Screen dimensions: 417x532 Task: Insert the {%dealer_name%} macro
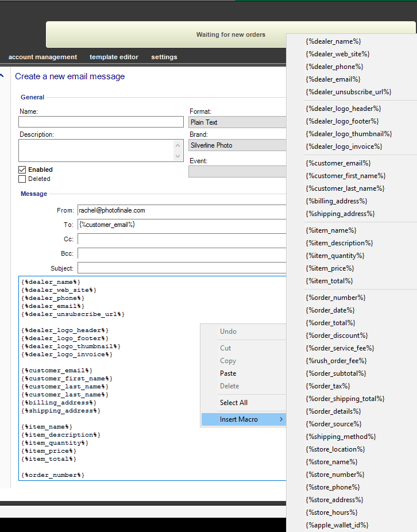334,41
